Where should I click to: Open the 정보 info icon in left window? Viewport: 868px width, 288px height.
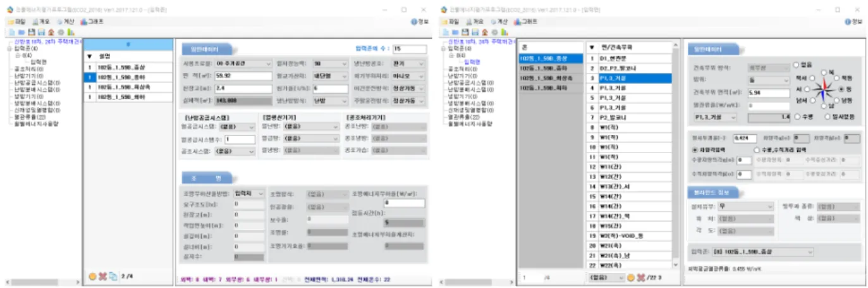(x=420, y=21)
